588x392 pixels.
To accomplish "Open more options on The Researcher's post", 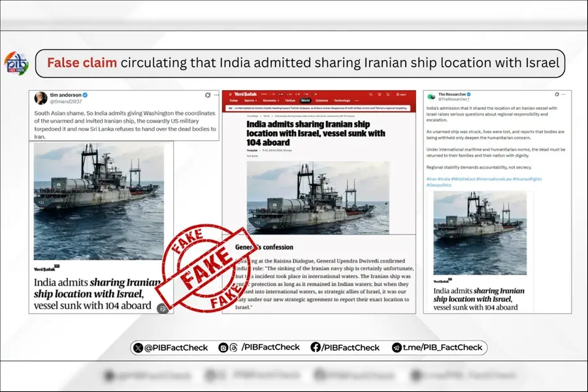I will pyautogui.click(x=563, y=94).
